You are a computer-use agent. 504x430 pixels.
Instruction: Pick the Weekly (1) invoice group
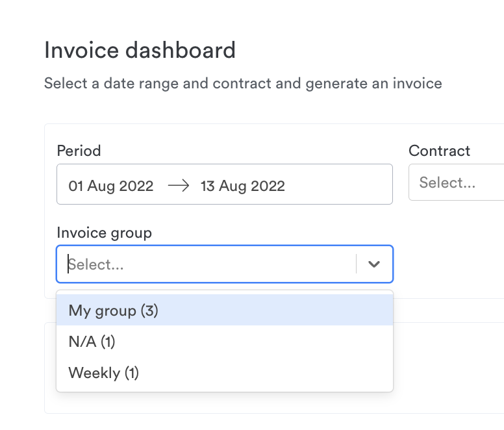[225, 373]
